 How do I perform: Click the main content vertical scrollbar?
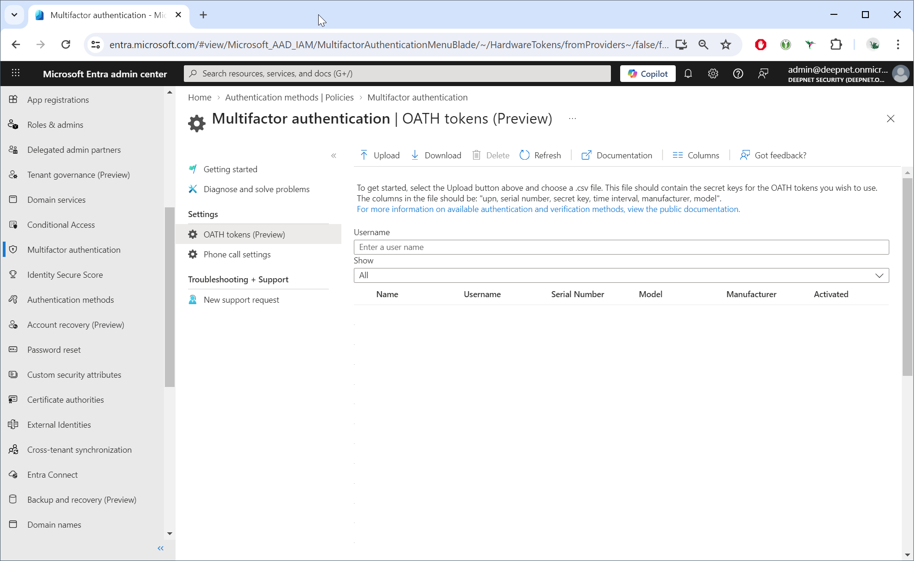point(907,278)
